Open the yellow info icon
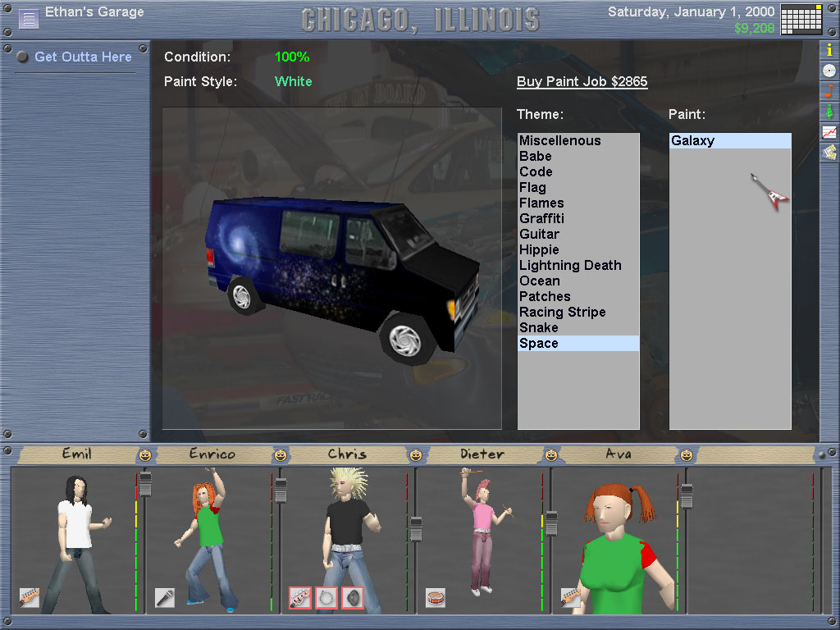 click(829, 50)
